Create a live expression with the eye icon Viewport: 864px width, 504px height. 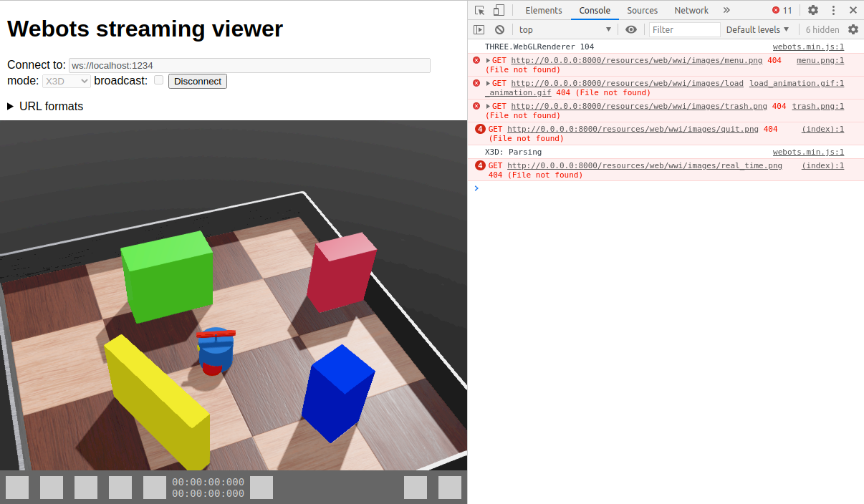point(631,29)
